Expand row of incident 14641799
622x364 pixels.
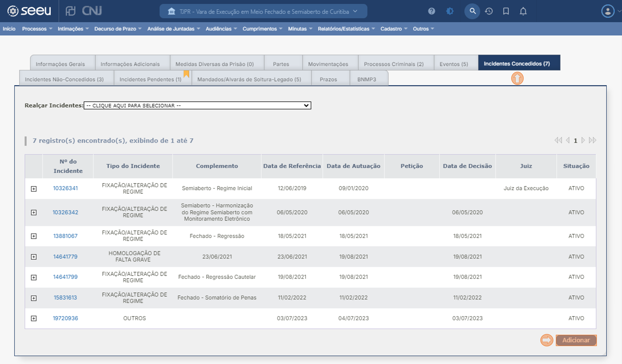(34, 277)
